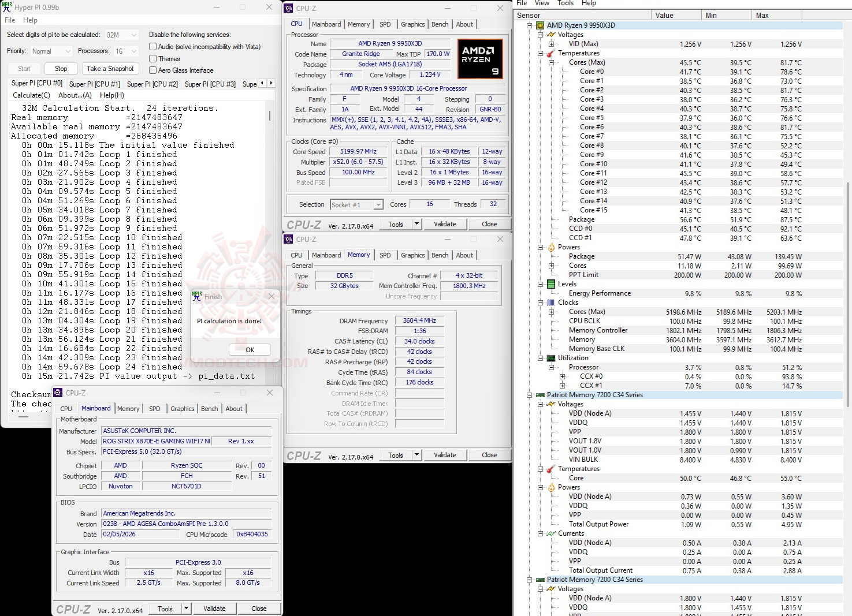The width and height of the screenshot is (852, 616).
Task: Click the green Levels icon
Action: [x=551, y=284]
